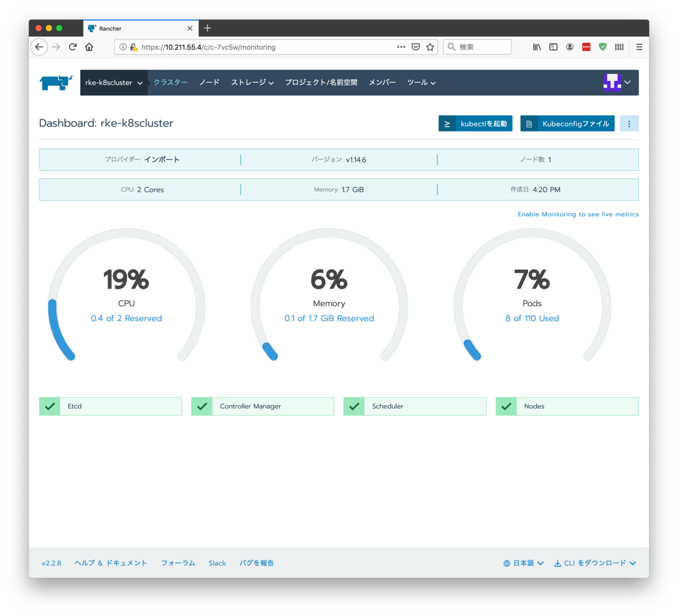The height and width of the screenshot is (616, 678).
Task: Open the Firefox hamburger menu
Action: point(639,47)
